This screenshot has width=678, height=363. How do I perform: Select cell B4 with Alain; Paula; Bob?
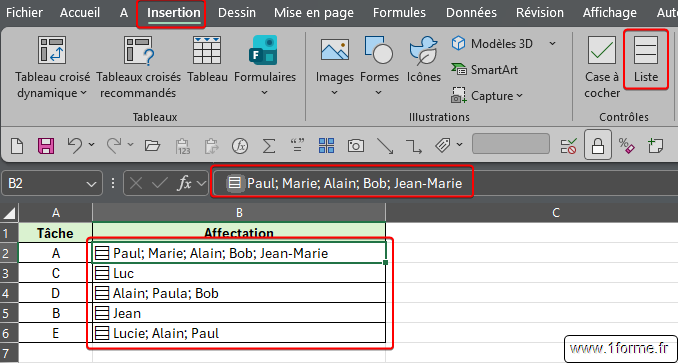pyautogui.click(x=239, y=293)
